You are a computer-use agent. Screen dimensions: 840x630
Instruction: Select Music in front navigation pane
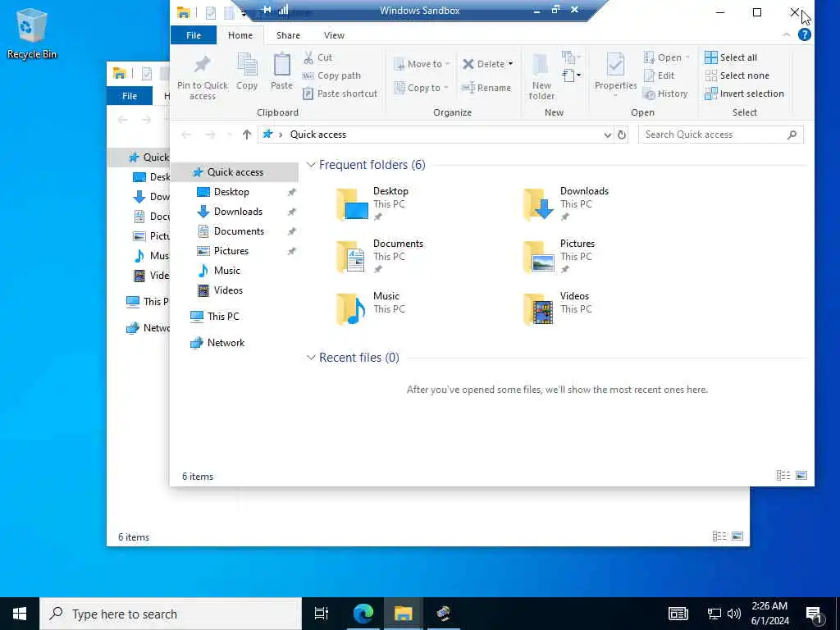(226, 271)
